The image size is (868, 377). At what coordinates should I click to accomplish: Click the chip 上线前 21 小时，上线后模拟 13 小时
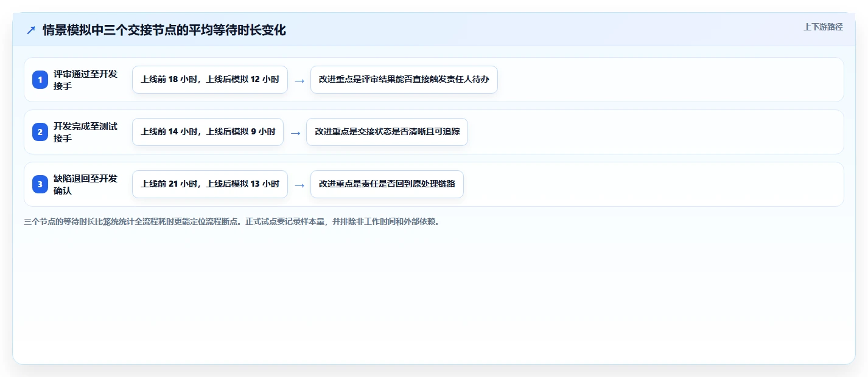click(x=210, y=184)
